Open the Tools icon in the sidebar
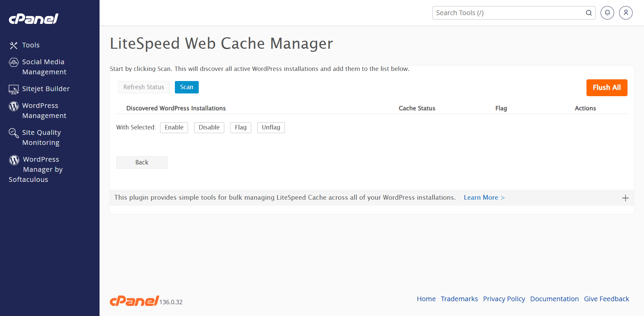The image size is (644, 316). coord(13,45)
